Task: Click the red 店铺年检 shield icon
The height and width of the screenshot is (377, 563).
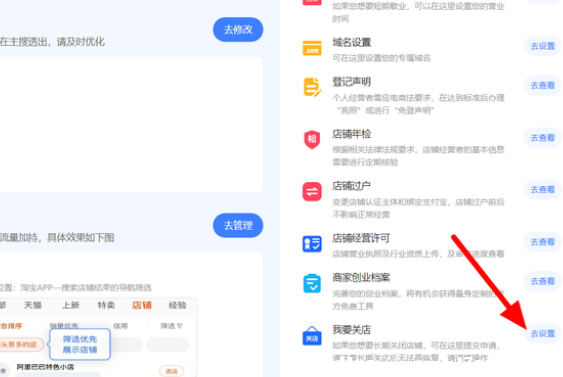Action: coord(312,139)
